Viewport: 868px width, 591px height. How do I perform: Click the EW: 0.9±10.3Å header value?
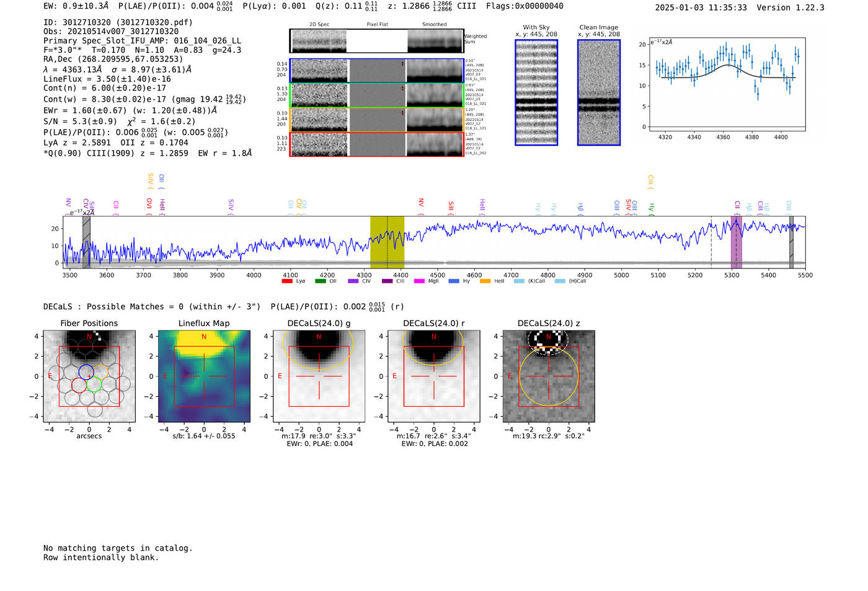(76, 6)
